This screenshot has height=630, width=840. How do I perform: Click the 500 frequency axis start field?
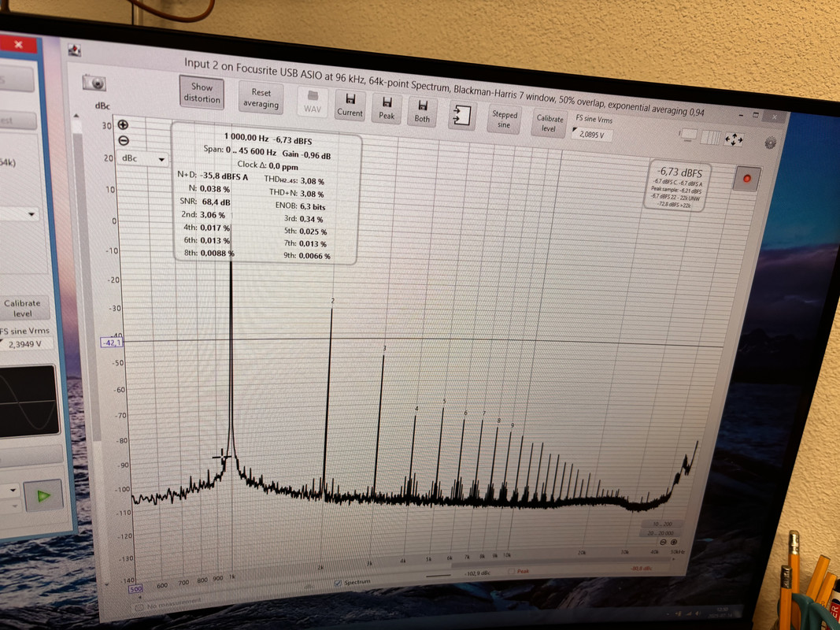[x=135, y=589]
